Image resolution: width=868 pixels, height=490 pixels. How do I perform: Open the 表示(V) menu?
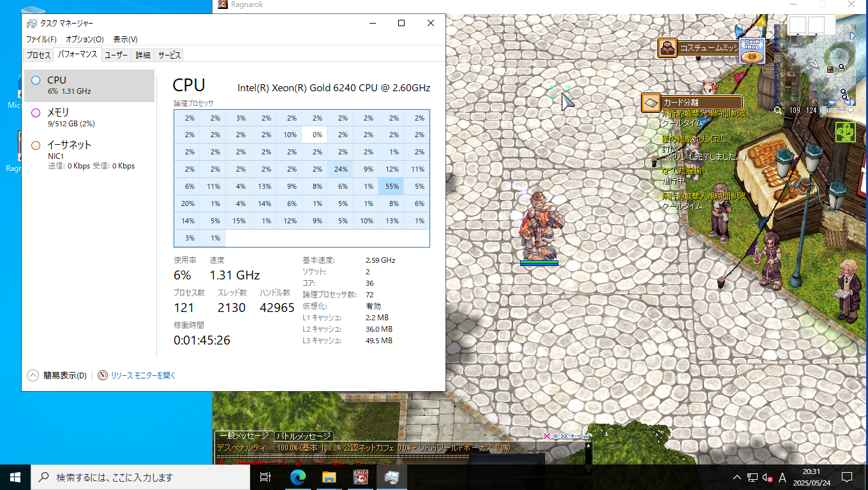pyautogui.click(x=125, y=40)
